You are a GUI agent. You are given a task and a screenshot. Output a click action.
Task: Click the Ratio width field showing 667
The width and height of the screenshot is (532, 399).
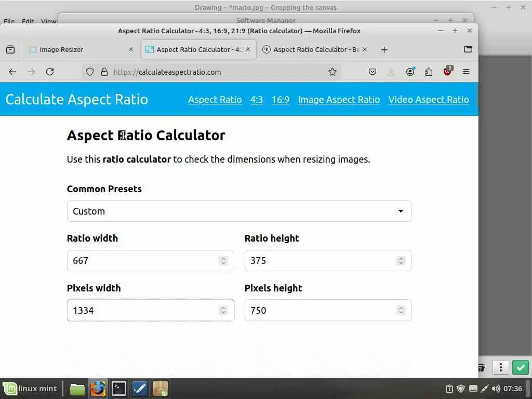click(151, 261)
